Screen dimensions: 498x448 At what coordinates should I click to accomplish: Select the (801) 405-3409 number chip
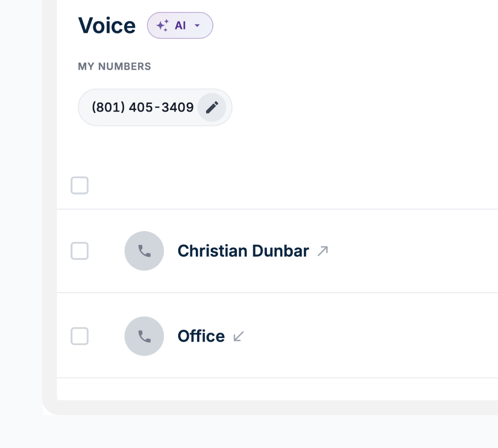point(142,108)
